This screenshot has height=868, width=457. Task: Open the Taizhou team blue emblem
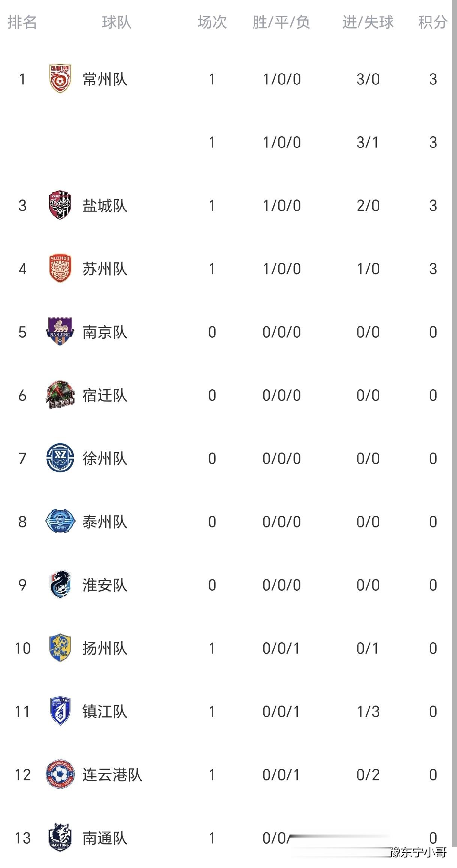coord(60,521)
